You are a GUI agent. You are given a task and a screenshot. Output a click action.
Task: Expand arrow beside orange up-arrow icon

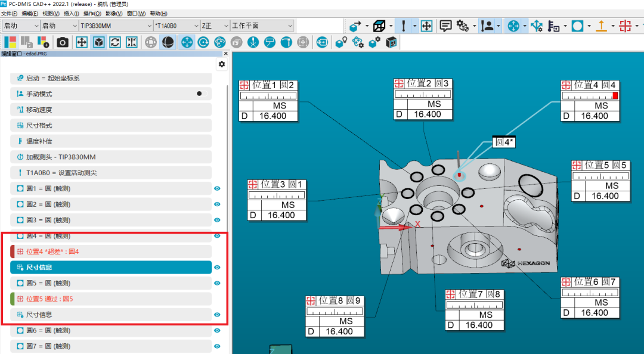613,26
